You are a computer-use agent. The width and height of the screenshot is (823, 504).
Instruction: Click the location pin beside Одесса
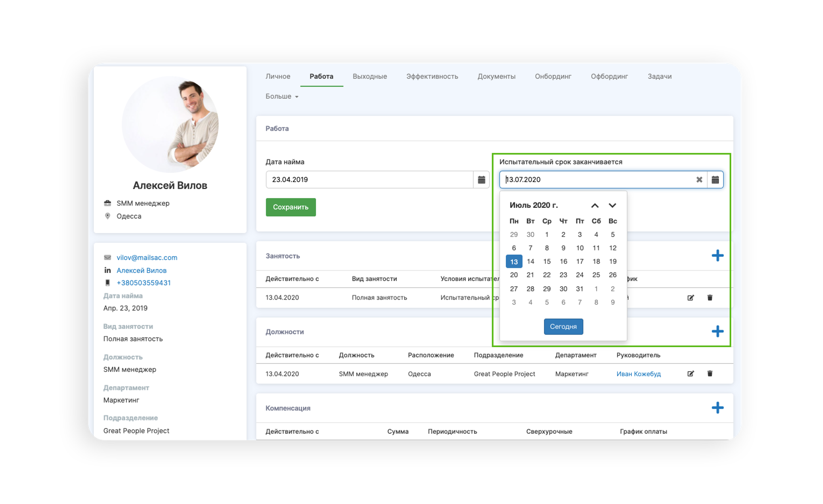[108, 216]
